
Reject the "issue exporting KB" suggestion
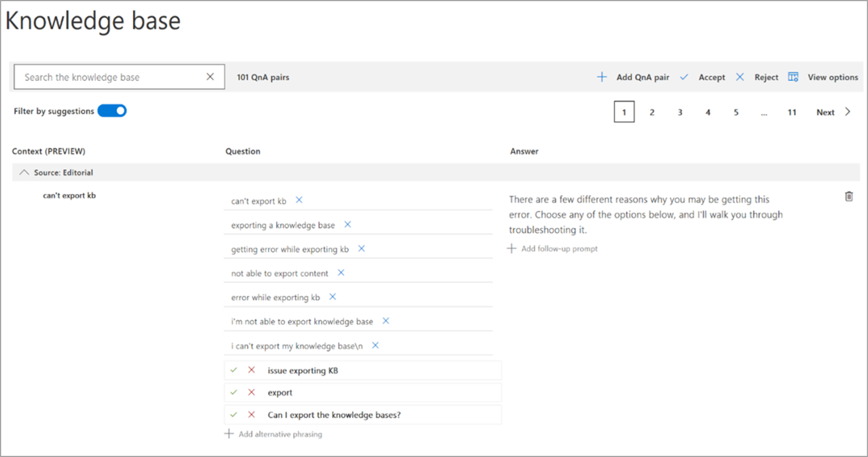(x=251, y=370)
